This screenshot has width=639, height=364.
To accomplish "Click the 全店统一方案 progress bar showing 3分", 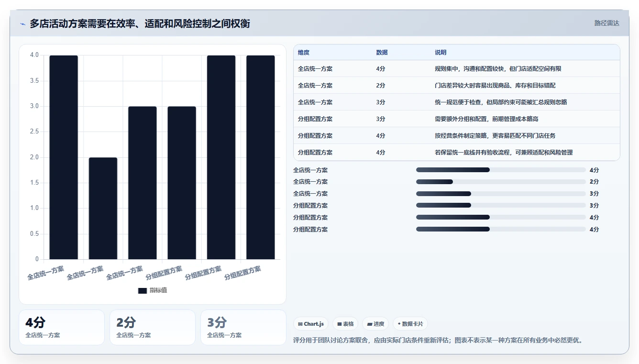I will tap(501, 194).
